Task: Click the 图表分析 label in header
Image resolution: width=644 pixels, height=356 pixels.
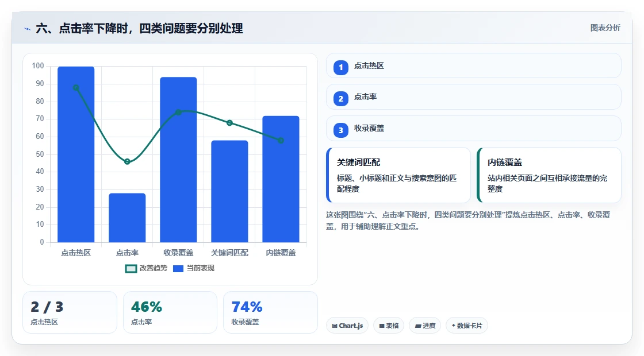Action: (x=605, y=28)
